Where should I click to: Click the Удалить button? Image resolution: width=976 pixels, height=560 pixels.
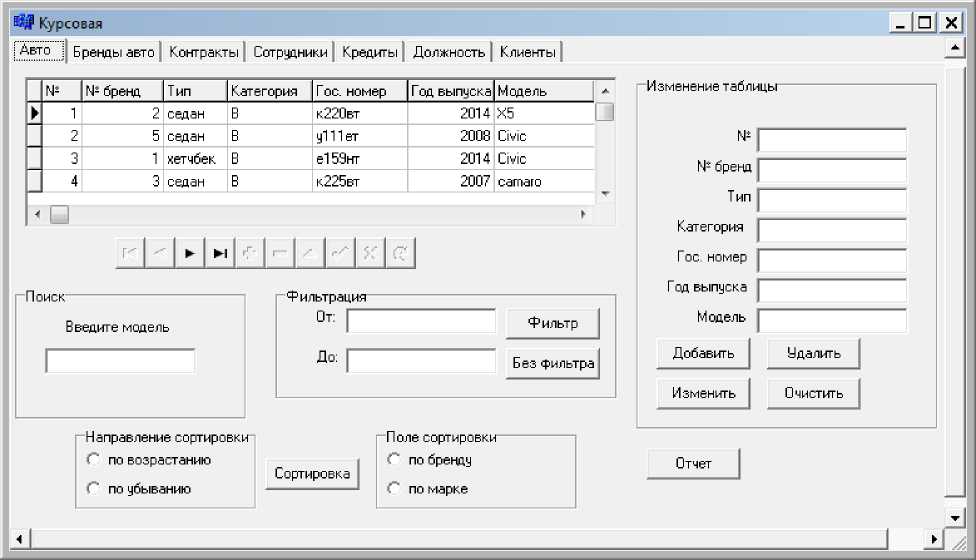click(x=814, y=353)
